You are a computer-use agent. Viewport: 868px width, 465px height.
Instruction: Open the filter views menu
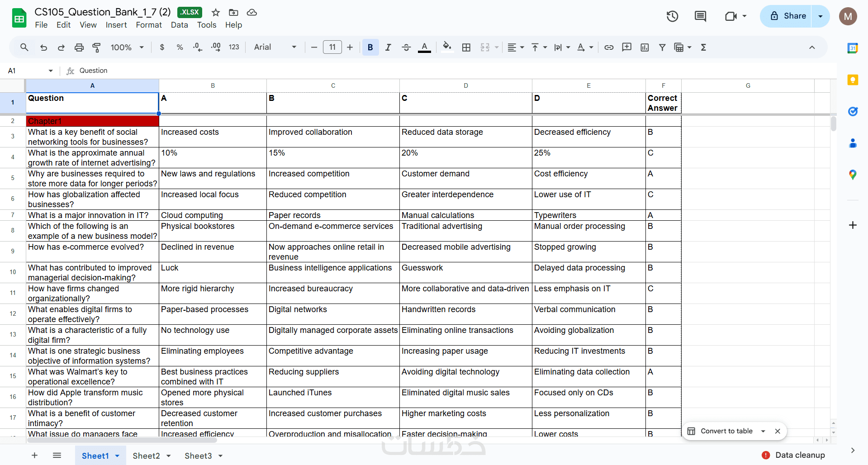click(683, 47)
